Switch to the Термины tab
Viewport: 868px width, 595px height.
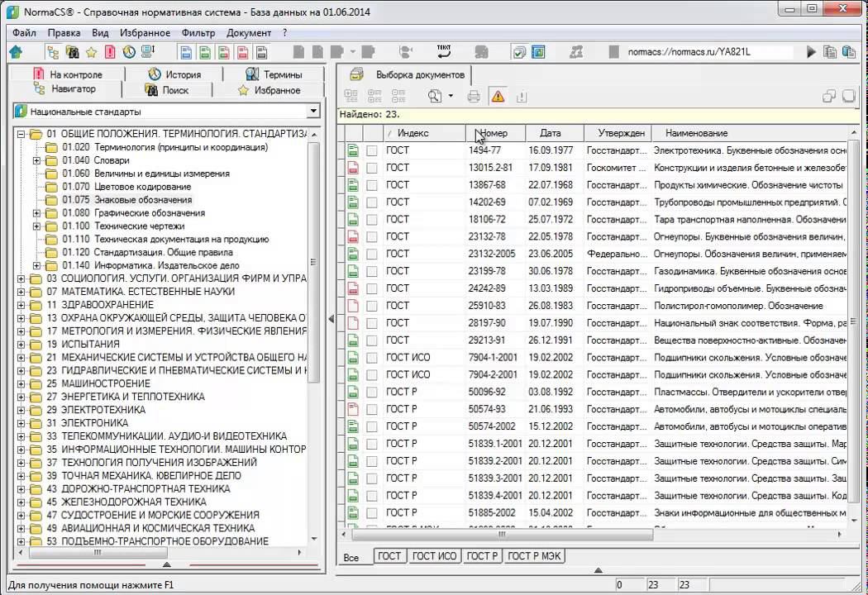click(274, 74)
